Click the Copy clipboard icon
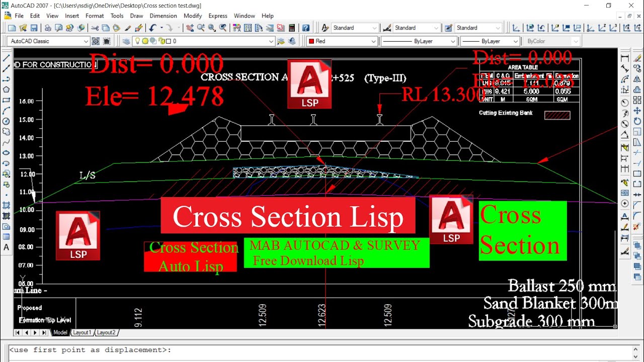The width and height of the screenshot is (644, 362). pyautogui.click(x=106, y=28)
